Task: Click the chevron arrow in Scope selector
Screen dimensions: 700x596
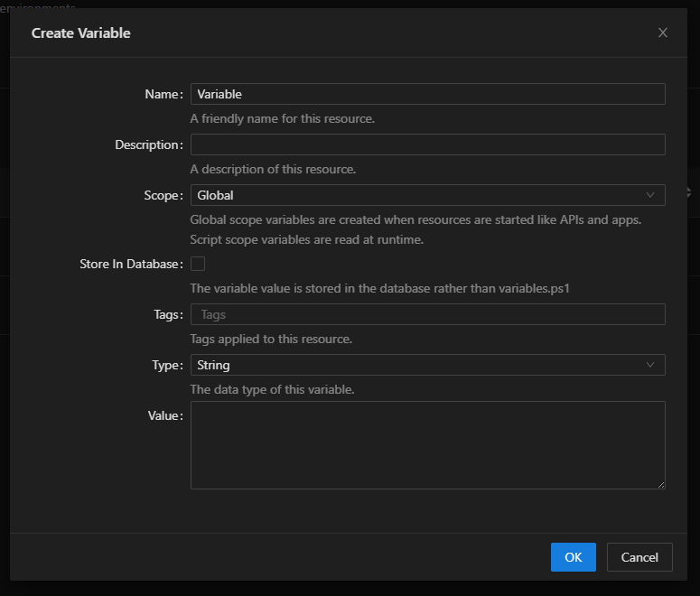Action: coord(650,195)
